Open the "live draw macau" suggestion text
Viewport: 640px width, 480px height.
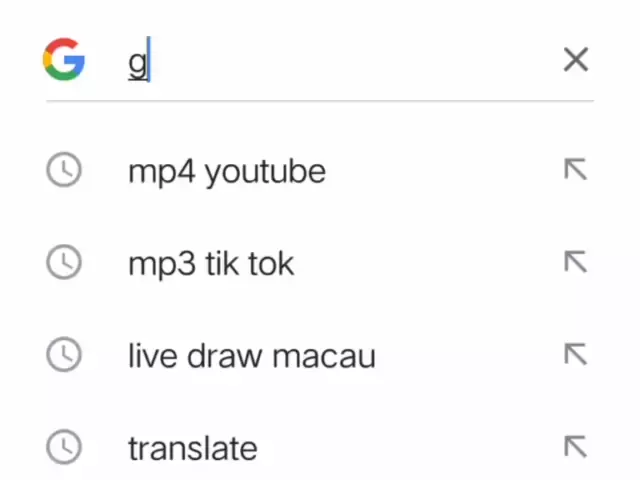point(251,356)
